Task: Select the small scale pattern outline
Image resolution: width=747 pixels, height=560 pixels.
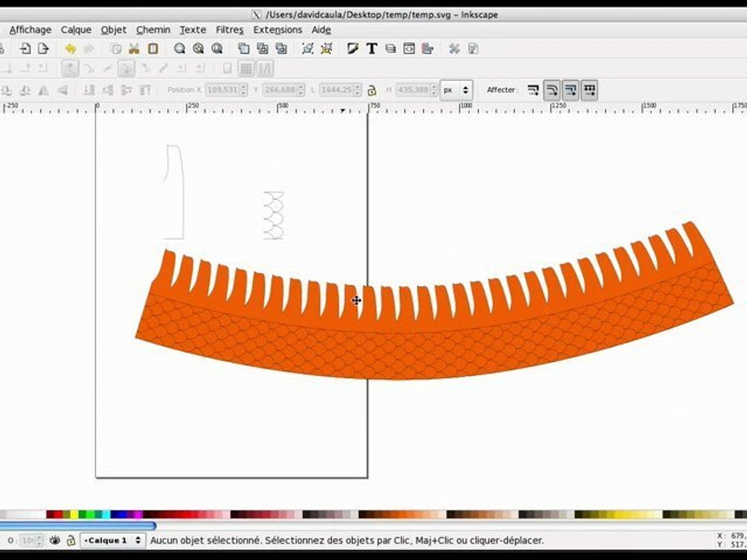Action: 273,215
